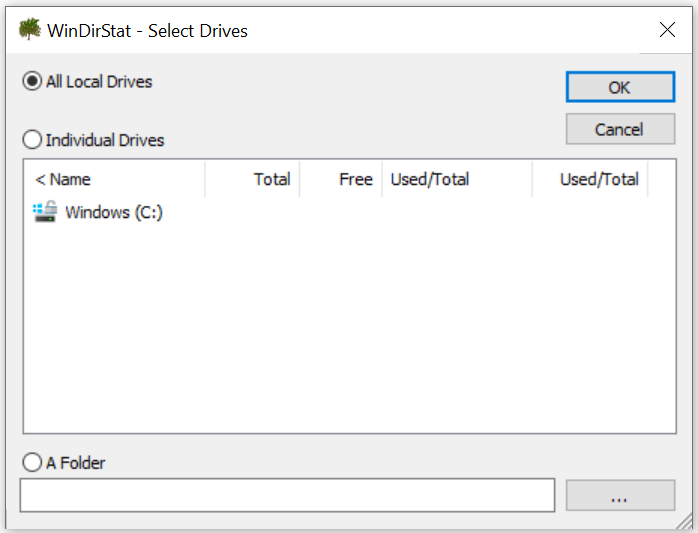Open folder browser with the ... button
The height and width of the screenshot is (533, 698).
620,496
